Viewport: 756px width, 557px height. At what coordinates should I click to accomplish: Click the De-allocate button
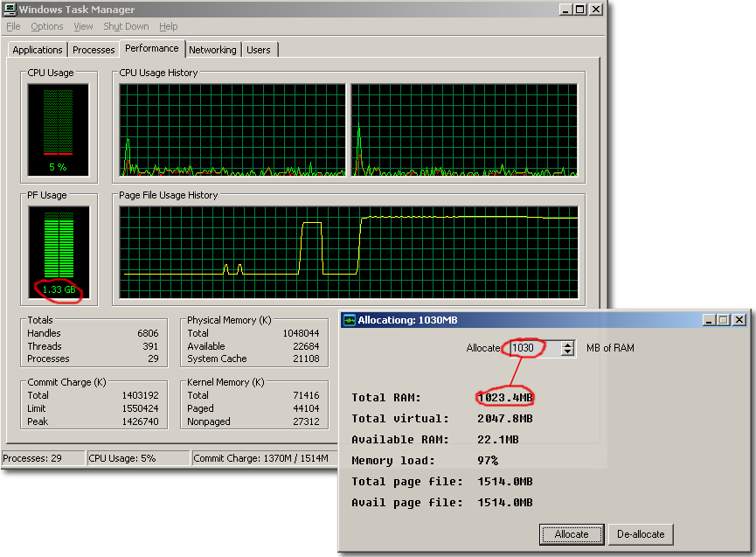[x=641, y=534]
